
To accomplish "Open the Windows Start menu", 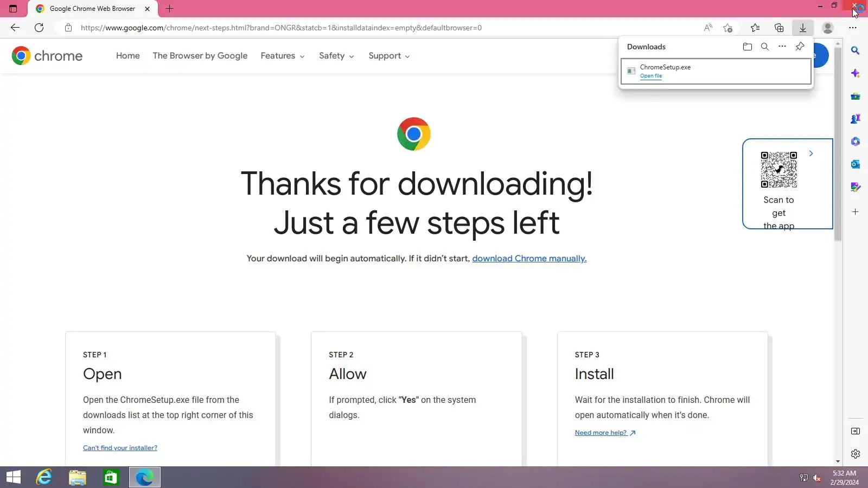I will [x=14, y=477].
